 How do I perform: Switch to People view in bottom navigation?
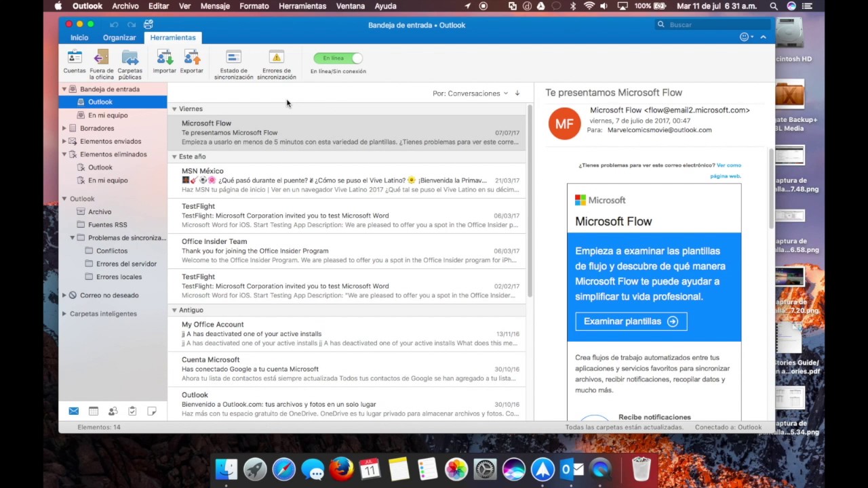tap(113, 411)
